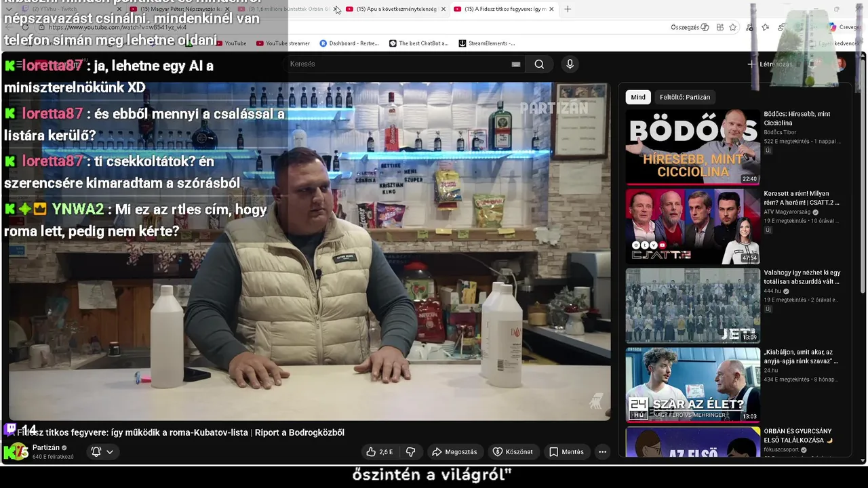Click '640 E feliratkozó' subscriber count
Viewport: 868px width, 488px height.
click(x=53, y=457)
